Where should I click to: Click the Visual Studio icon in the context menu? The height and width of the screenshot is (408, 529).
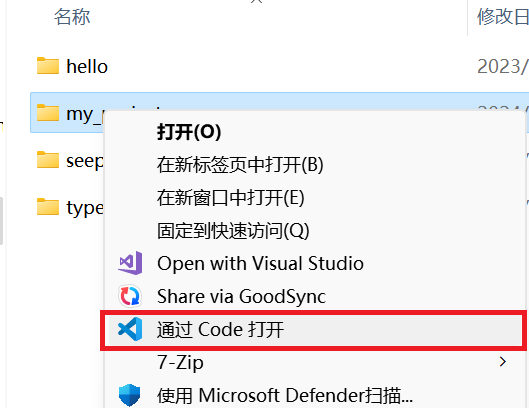(130, 263)
